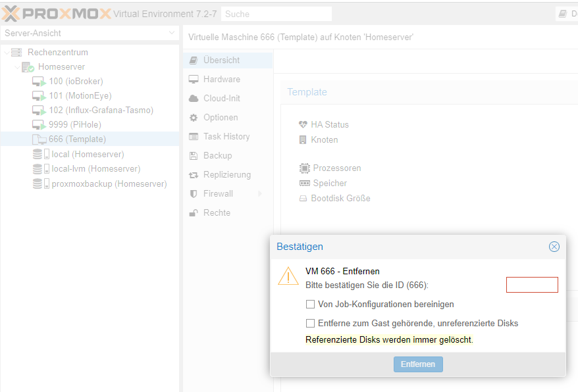Open the Hardware menu item
This screenshot has height=392, width=578.
[x=228, y=79]
